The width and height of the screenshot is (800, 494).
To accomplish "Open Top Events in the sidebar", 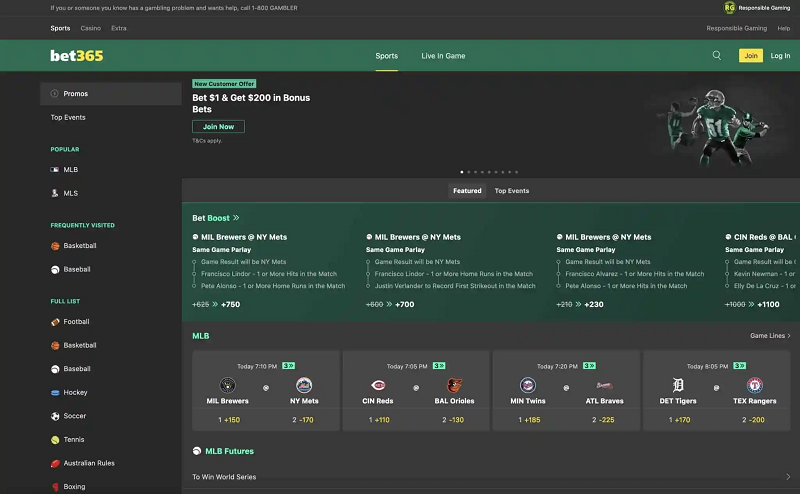I will coord(68,117).
